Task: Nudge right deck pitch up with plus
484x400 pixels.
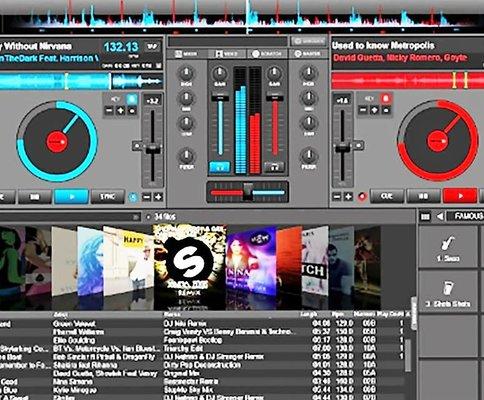Action: point(348,197)
